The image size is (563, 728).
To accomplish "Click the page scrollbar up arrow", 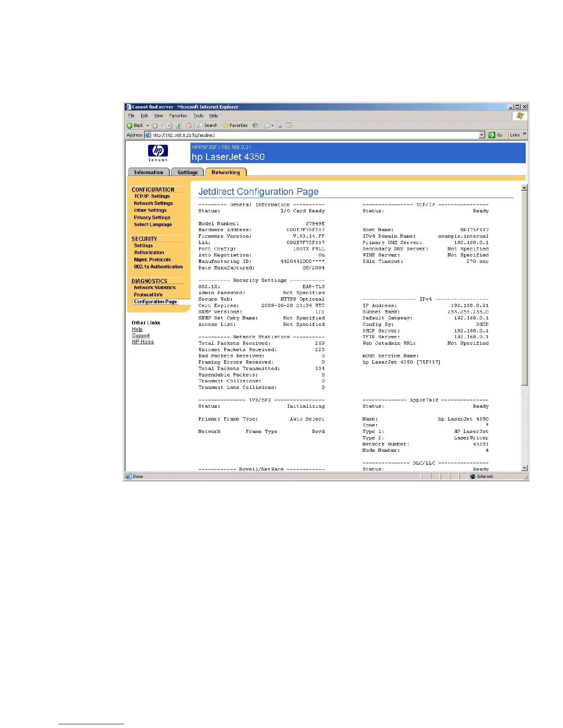I will click(x=524, y=188).
